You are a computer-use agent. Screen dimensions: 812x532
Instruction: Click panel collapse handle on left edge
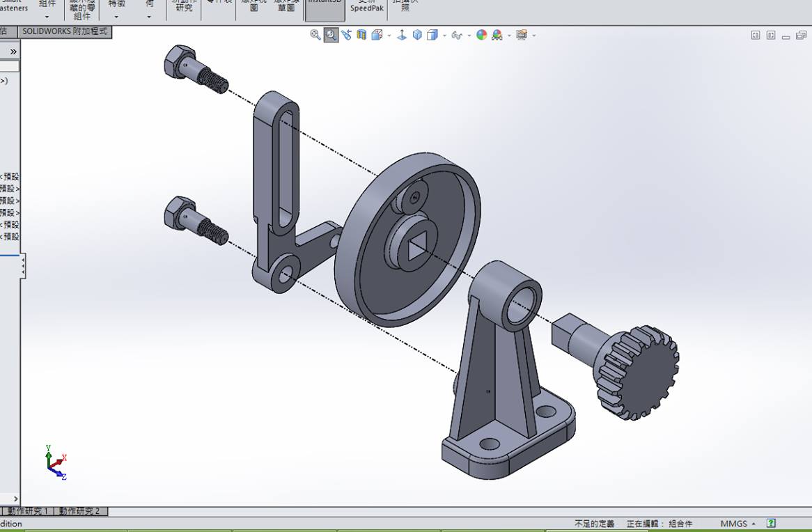(23, 266)
